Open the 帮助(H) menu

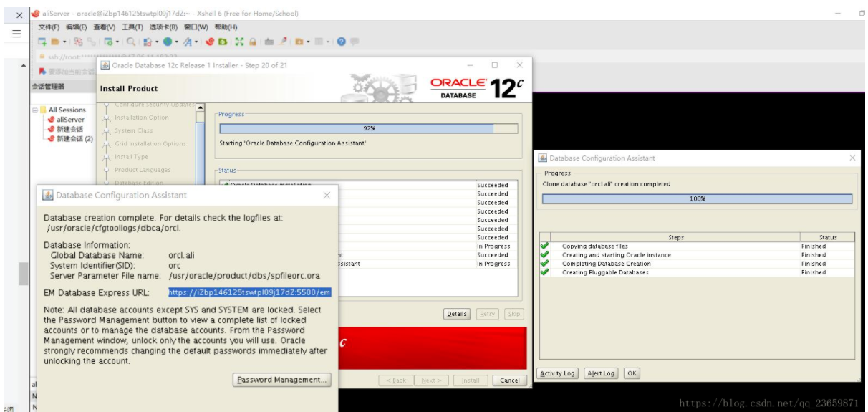(225, 27)
